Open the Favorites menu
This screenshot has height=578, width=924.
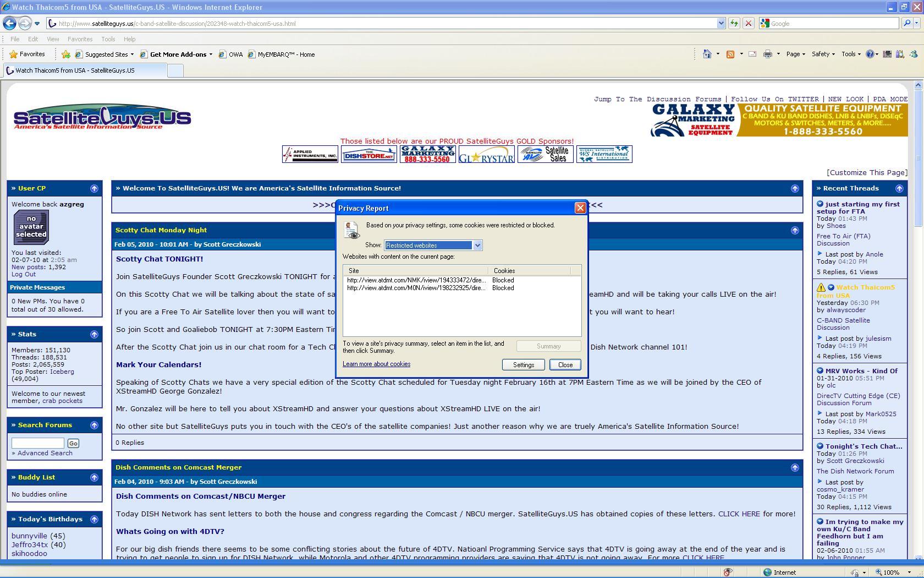tap(80, 39)
